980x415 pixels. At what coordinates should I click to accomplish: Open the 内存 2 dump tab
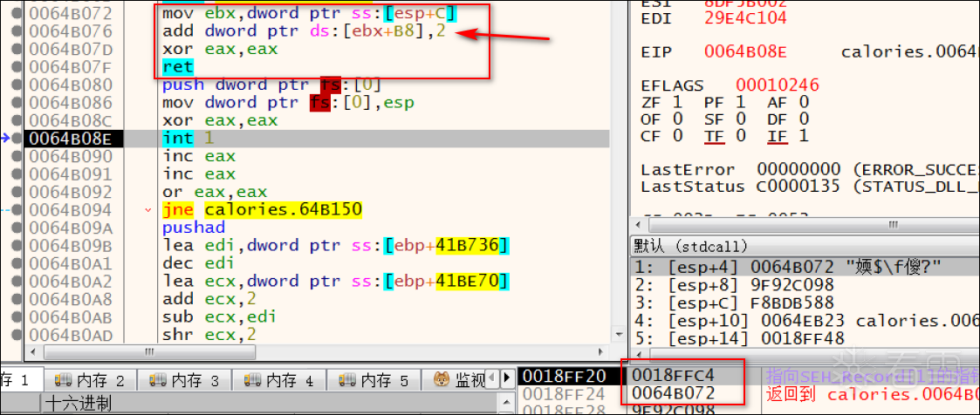tap(90, 380)
